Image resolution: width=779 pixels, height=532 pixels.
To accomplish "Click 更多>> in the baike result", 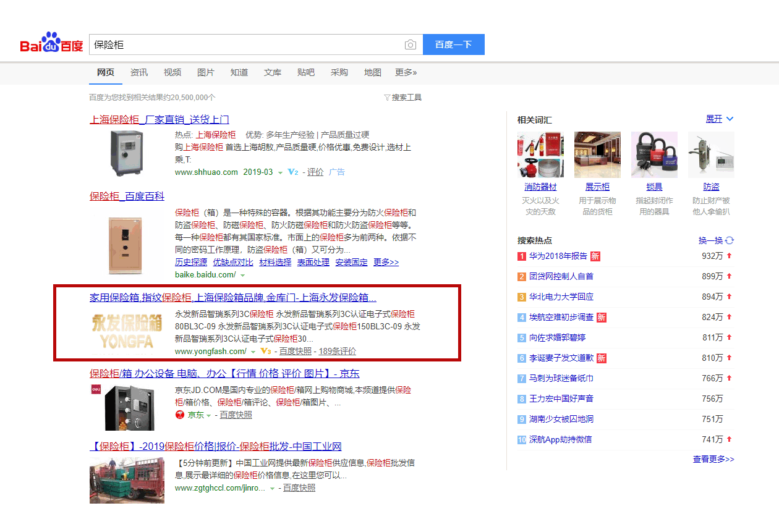I will tap(386, 262).
